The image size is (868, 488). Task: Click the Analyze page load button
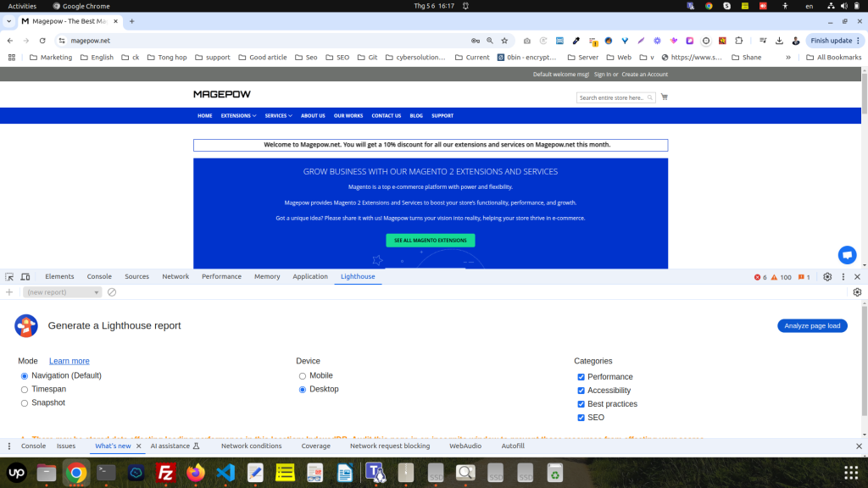pos(811,326)
